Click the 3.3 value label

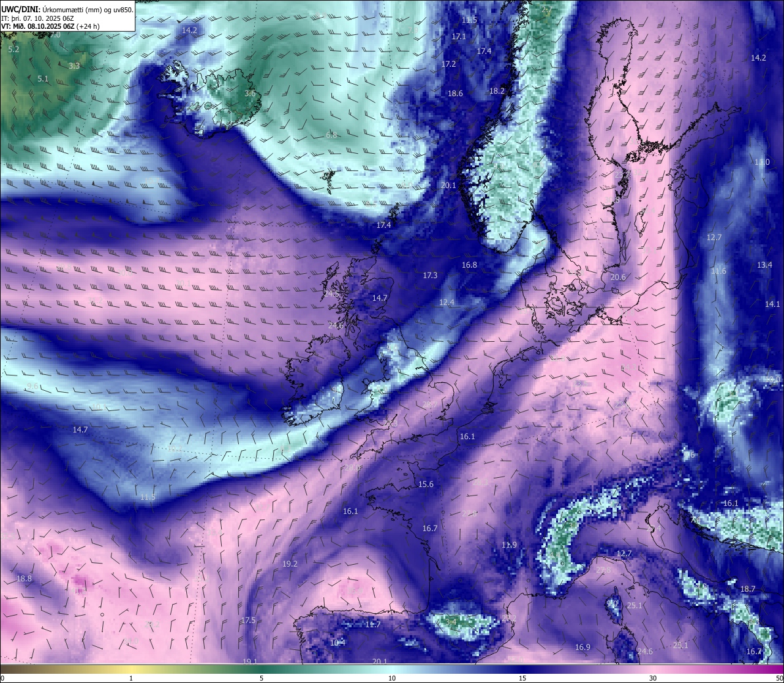[x=74, y=66]
